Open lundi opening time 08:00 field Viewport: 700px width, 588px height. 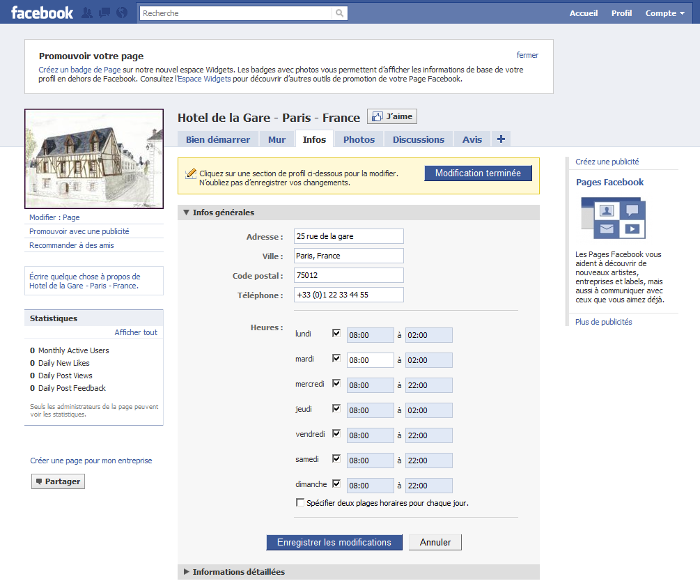click(370, 335)
